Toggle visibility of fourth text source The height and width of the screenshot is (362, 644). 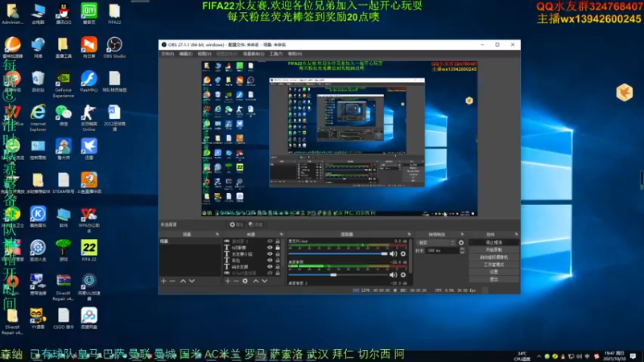[270, 260]
